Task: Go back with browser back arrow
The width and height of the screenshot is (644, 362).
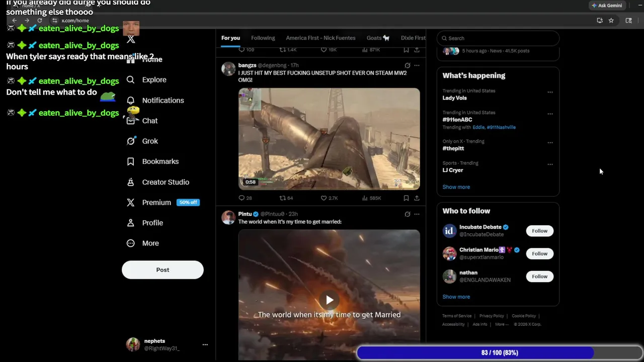Action: point(14,21)
